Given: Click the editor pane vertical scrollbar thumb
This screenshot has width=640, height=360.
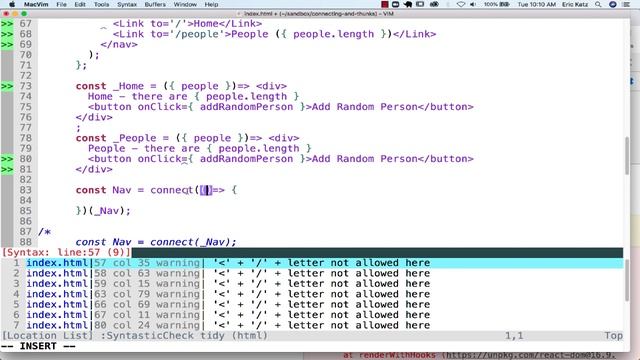Looking at the screenshot, I should (627, 156).
